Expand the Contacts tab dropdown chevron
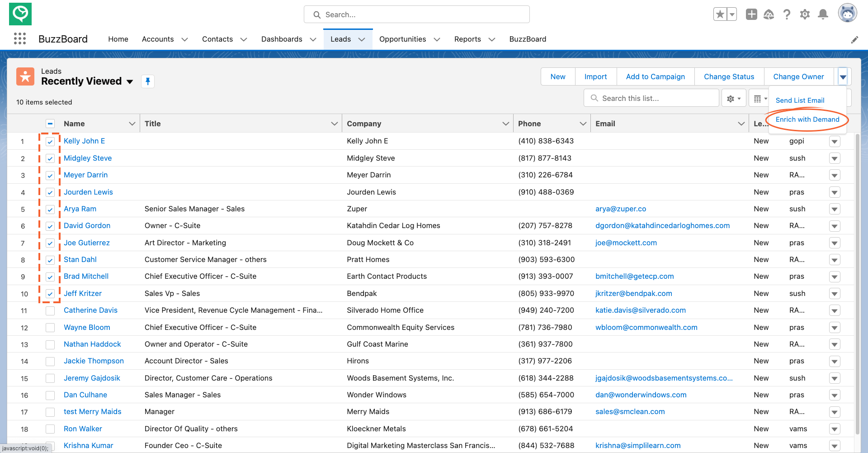Screen dimensions: 868x453 point(243,39)
